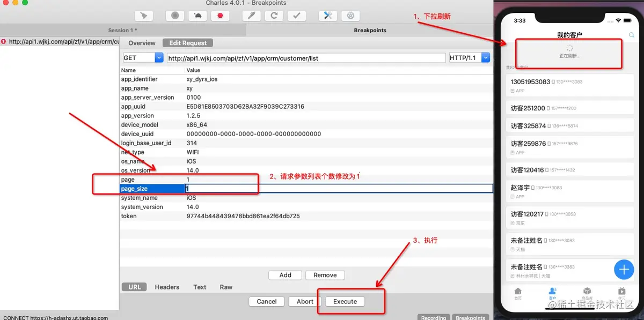Click the Abort button
The width and height of the screenshot is (644, 320).
point(305,301)
